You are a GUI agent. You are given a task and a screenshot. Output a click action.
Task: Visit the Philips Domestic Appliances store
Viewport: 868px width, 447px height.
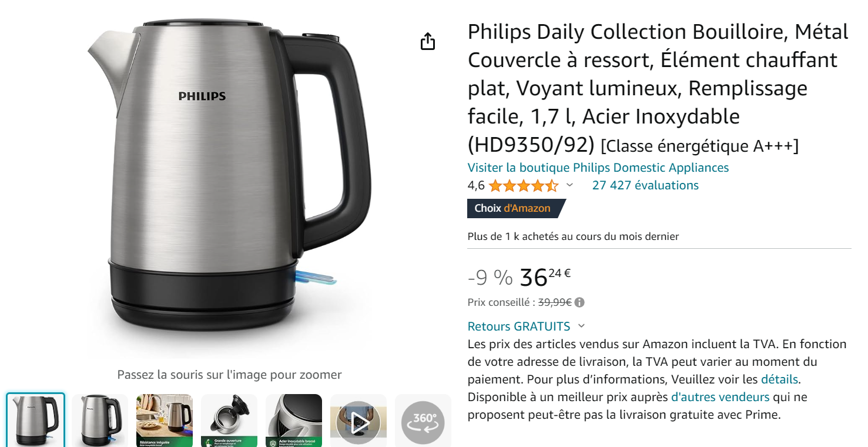598,168
